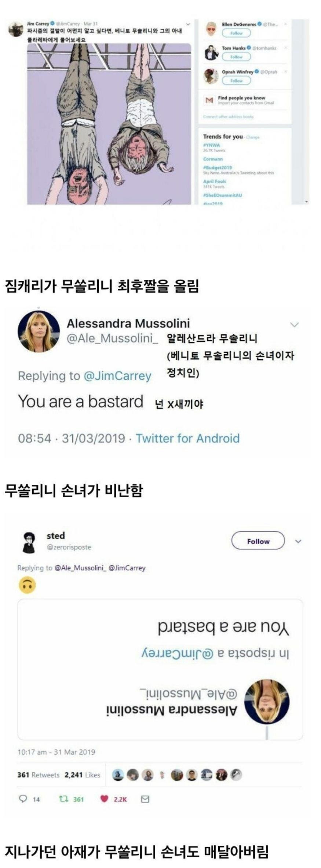Open the #Budget2019 trend
Screen dimensions: 321x868
tap(218, 168)
